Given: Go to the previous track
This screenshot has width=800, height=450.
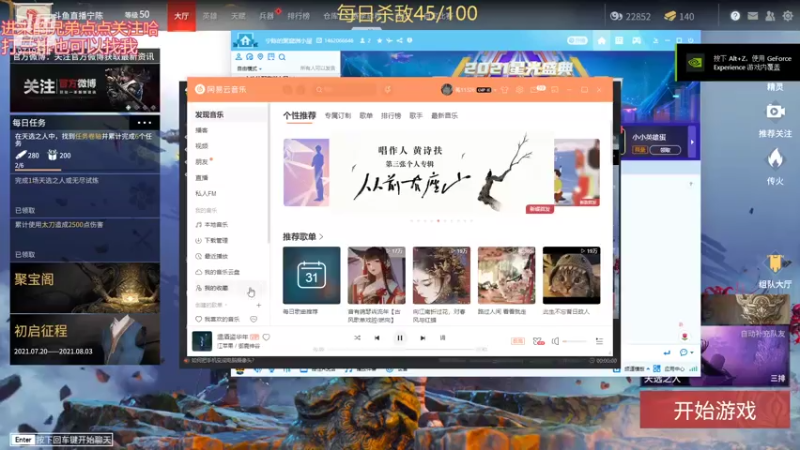Looking at the screenshot, I should pyautogui.click(x=377, y=338).
